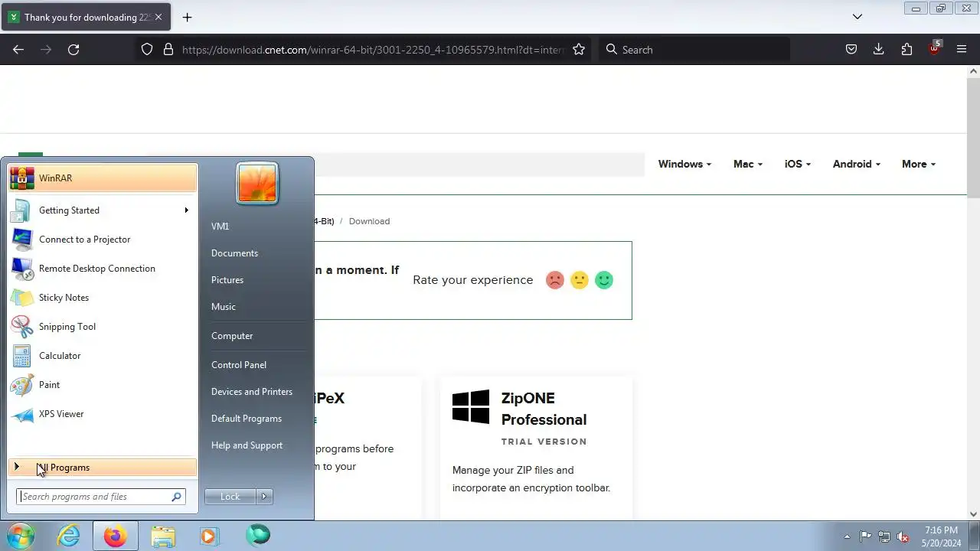Click List all tabs dropdown arrow

coord(857,17)
